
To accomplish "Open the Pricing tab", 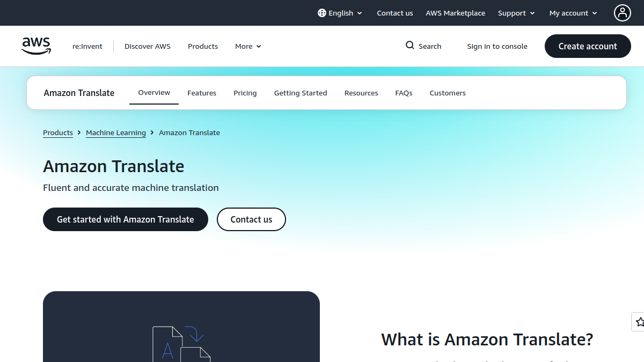I will pyautogui.click(x=245, y=93).
